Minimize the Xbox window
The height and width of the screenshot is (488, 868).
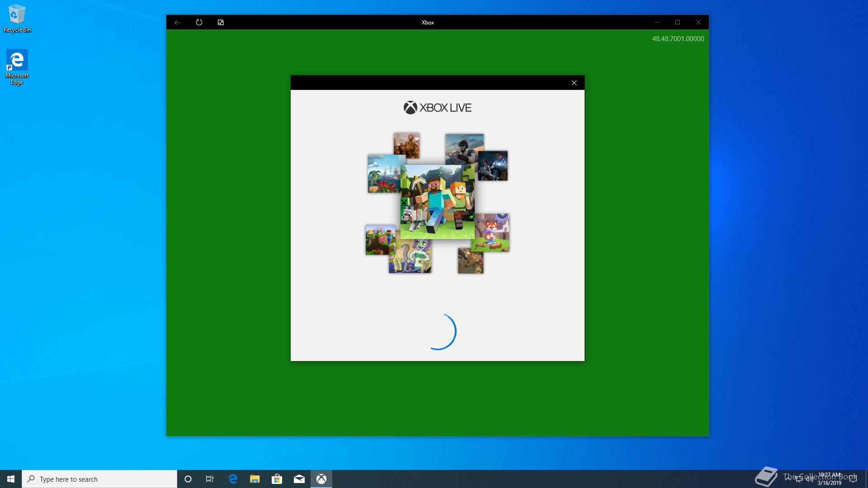pyautogui.click(x=656, y=22)
